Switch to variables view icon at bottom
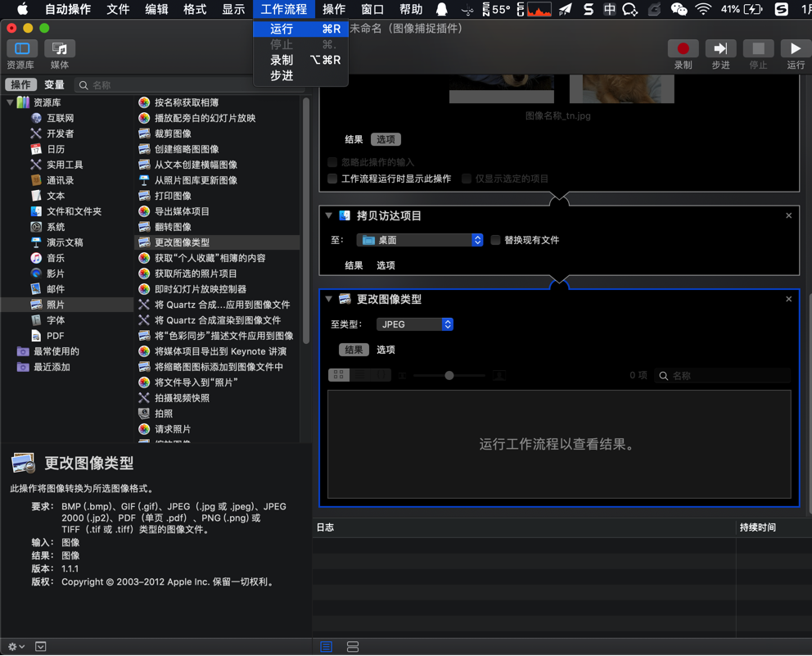 tap(353, 647)
